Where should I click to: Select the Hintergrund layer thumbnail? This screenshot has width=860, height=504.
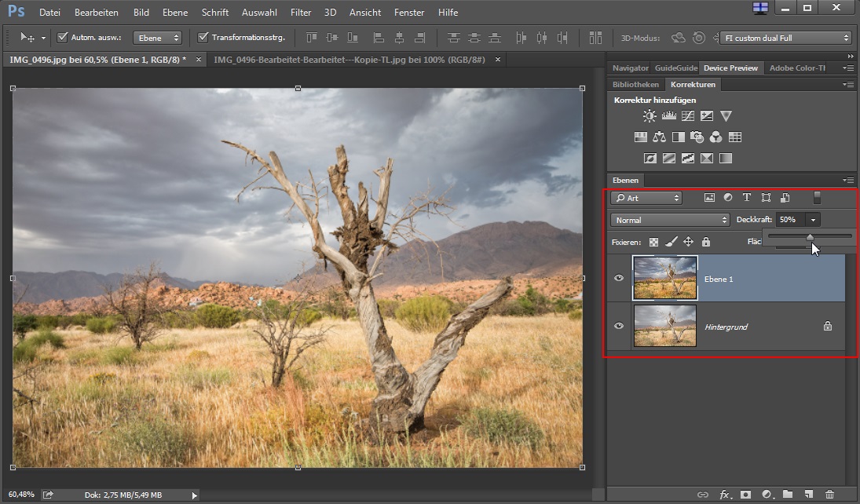[x=664, y=326]
